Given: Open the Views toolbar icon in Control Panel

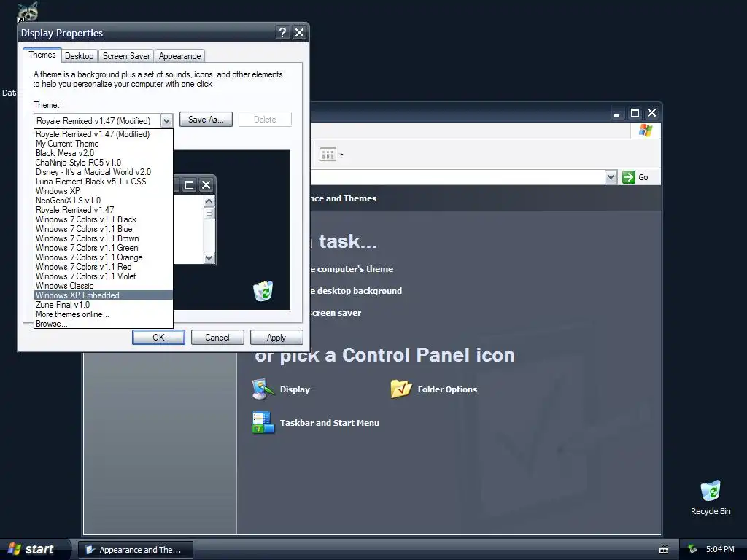Looking at the screenshot, I should coord(328,155).
